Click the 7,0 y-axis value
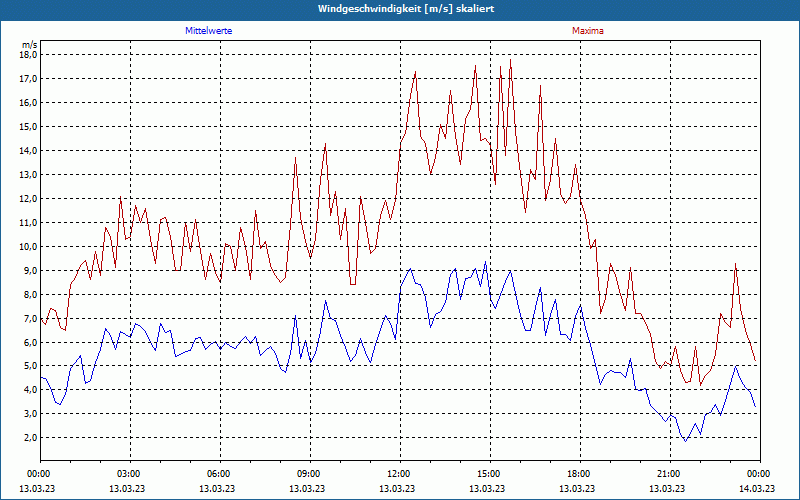 point(31,318)
